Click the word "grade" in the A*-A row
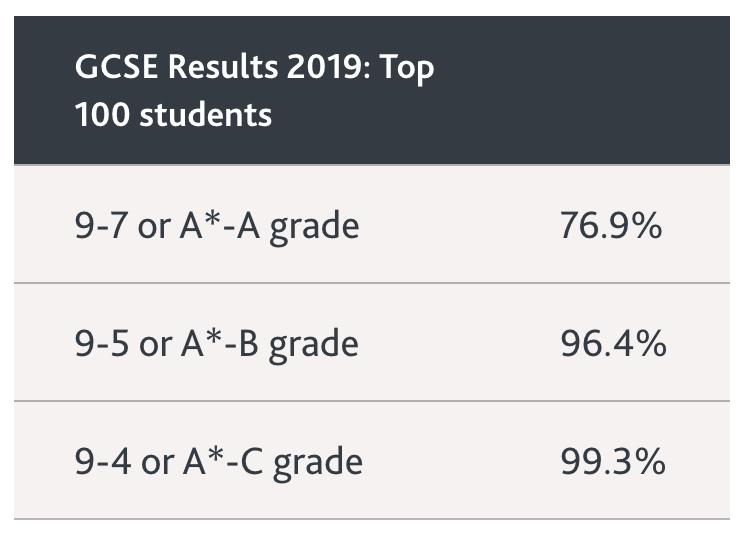The image size is (744, 536). pos(315,228)
